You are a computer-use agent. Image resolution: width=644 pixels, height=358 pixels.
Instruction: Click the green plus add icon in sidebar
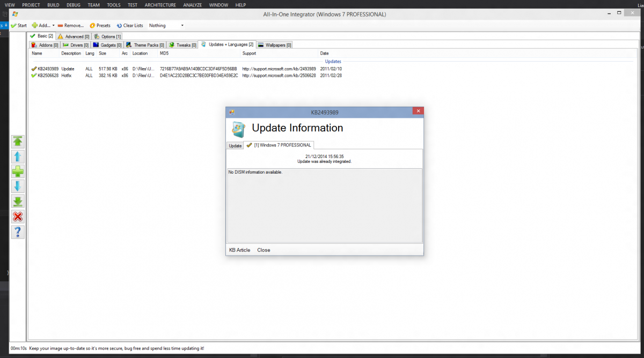coord(18,171)
